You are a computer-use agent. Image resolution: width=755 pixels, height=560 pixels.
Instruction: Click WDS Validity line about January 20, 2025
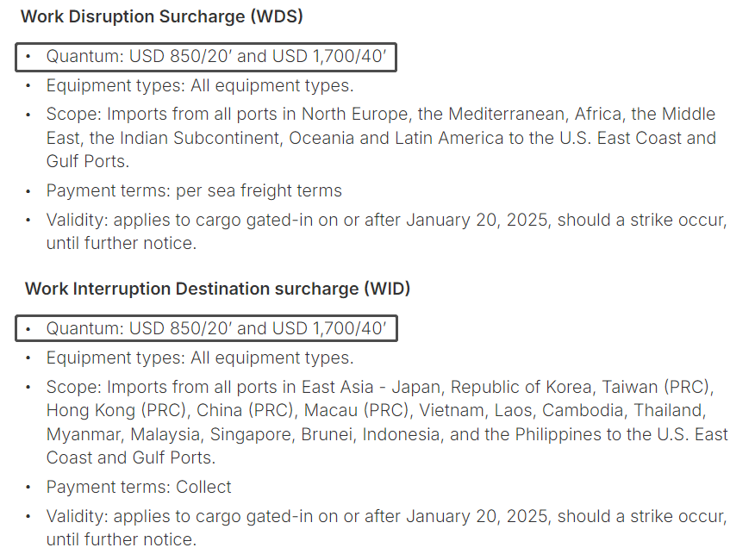point(387,232)
